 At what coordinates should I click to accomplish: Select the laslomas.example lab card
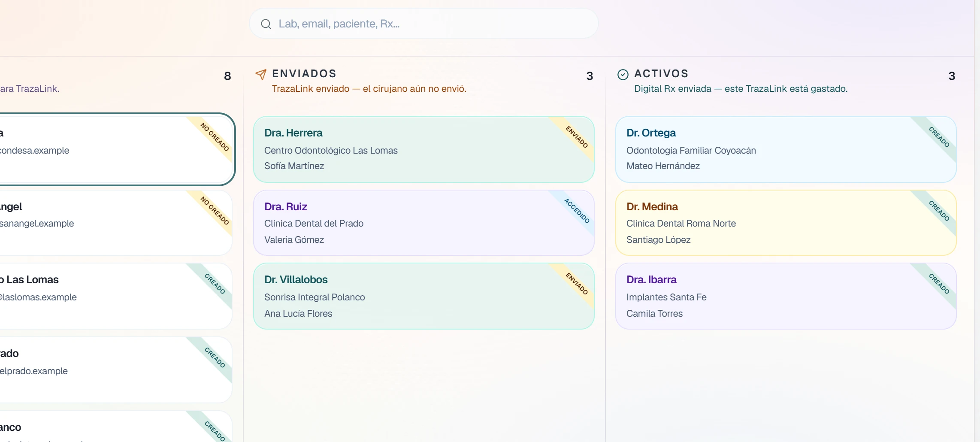click(116, 296)
